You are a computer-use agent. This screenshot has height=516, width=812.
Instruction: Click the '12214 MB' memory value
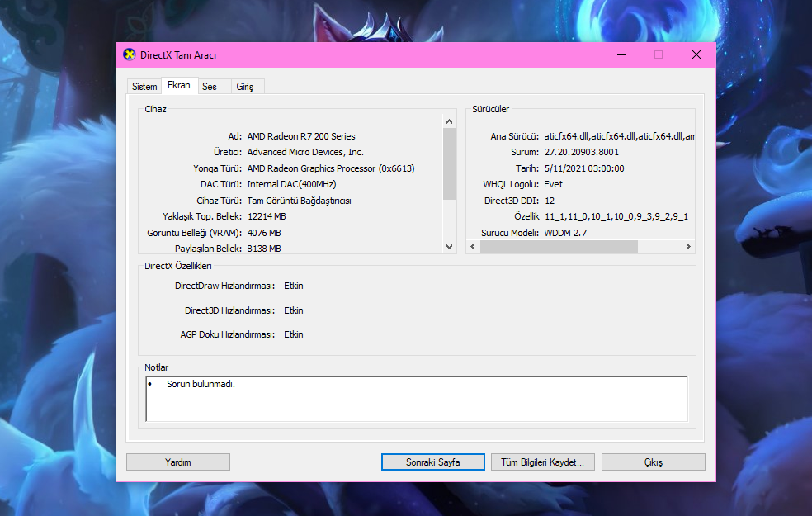click(267, 216)
